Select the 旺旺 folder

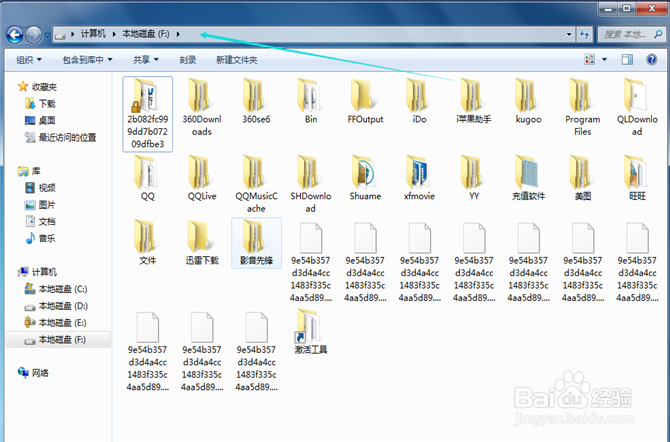pyautogui.click(x=637, y=178)
